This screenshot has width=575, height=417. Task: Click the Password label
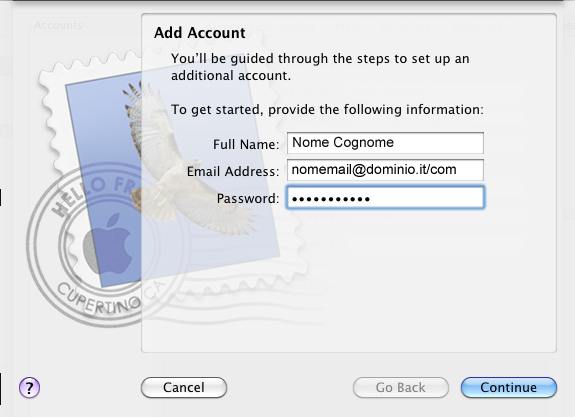click(x=248, y=198)
